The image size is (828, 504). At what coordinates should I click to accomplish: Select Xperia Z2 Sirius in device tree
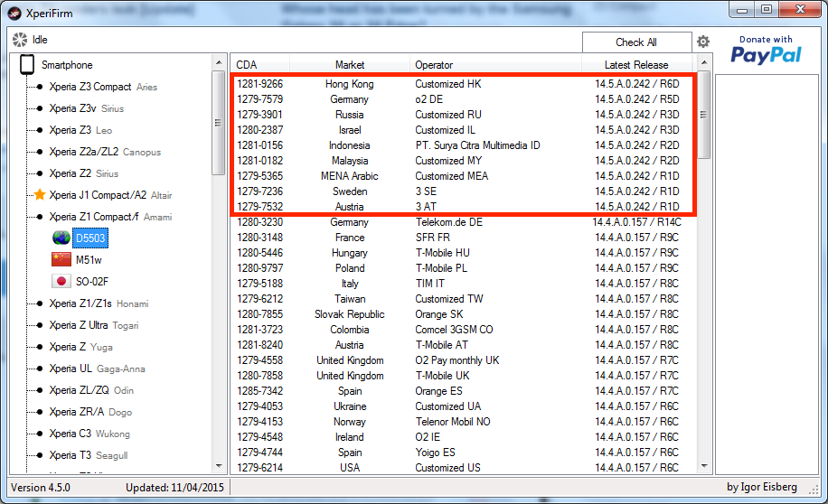tap(83, 173)
